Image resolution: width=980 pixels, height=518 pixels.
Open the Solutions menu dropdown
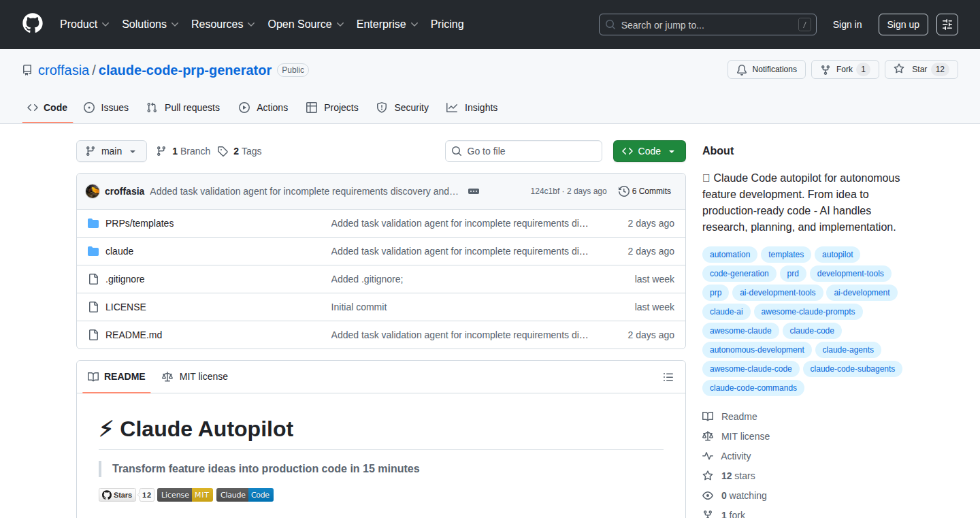tap(150, 25)
